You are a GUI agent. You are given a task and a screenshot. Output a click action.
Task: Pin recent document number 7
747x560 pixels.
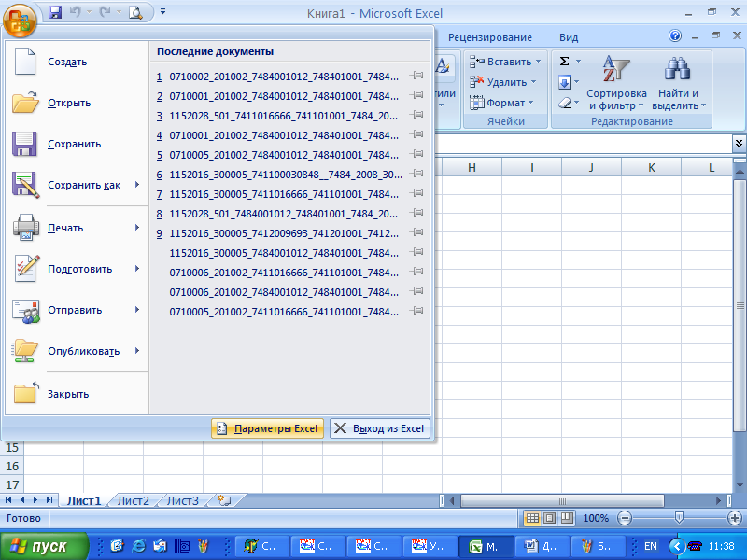coord(416,193)
